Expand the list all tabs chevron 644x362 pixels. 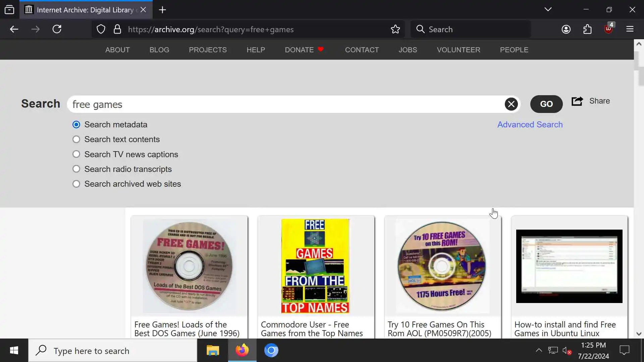[548, 10]
